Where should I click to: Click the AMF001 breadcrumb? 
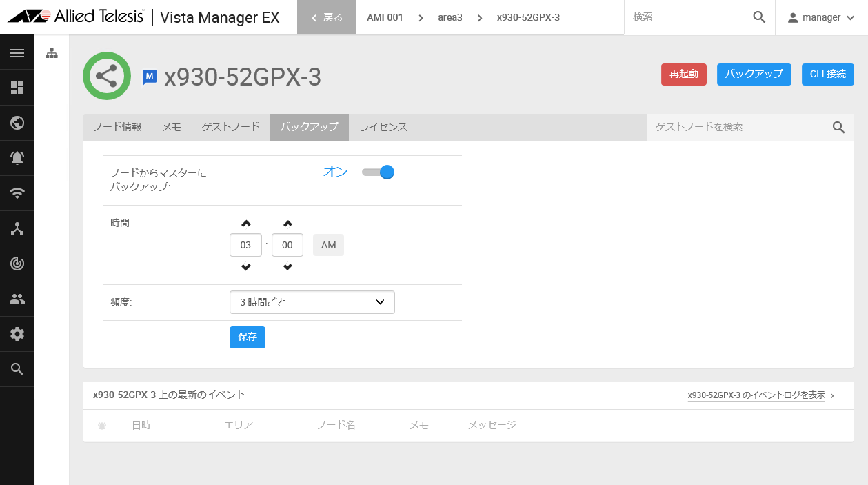pyautogui.click(x=385, y=17)
